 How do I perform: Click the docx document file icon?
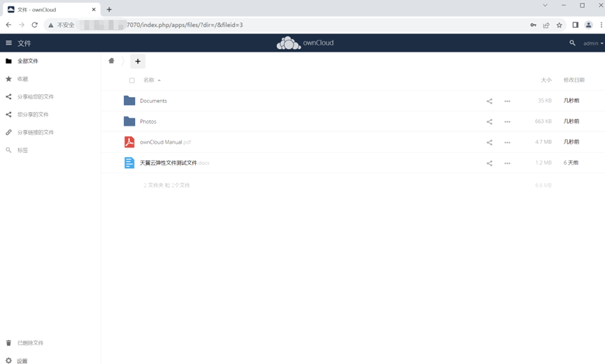[x=129, y=163]
